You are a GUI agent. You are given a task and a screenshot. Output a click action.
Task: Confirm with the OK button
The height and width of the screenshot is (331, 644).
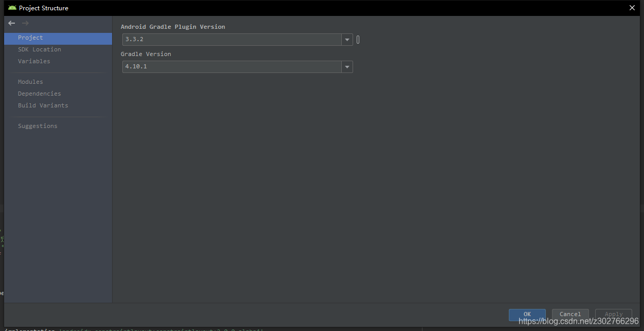coord(527,314)
